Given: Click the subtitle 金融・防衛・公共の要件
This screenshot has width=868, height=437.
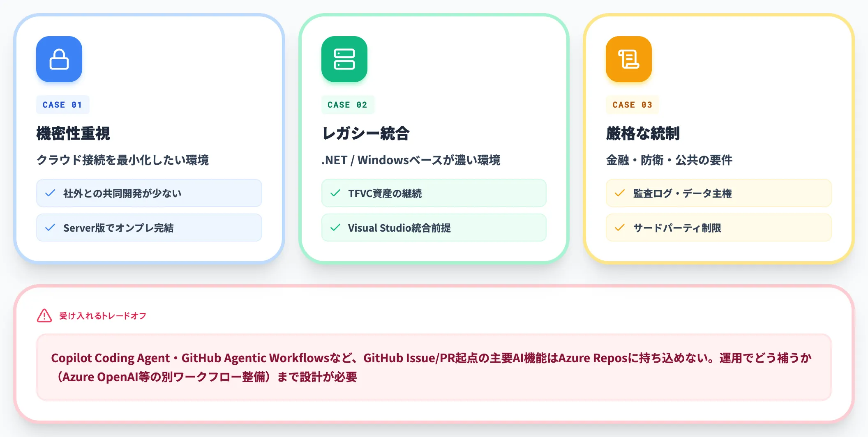Looking at the screenshot, I should pos(669,160).
